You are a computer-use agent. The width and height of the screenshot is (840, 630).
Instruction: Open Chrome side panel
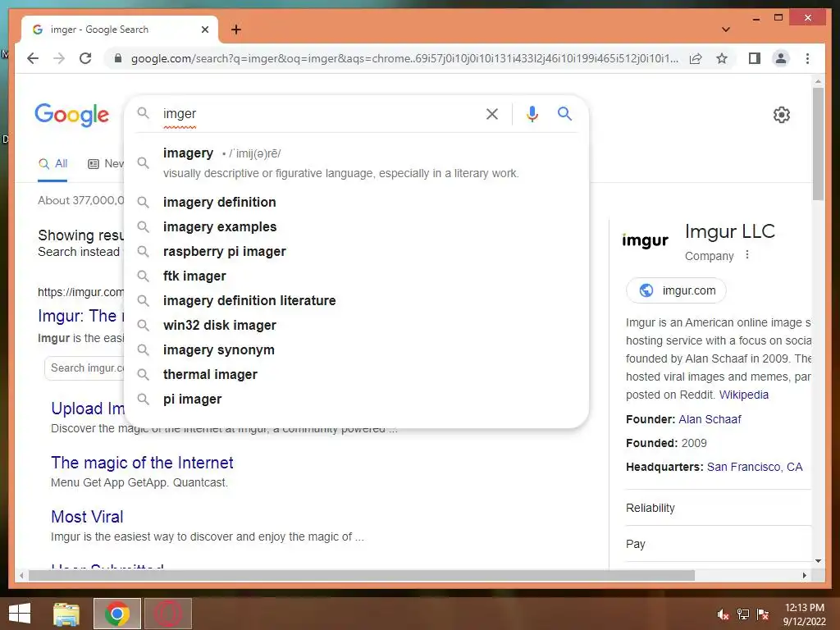tap(755, 58)
